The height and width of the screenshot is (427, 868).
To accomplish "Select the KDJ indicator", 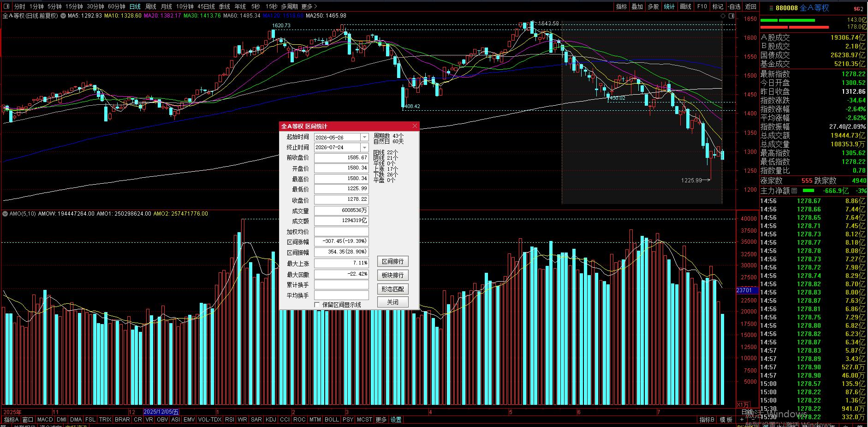I will coord(271,420).
